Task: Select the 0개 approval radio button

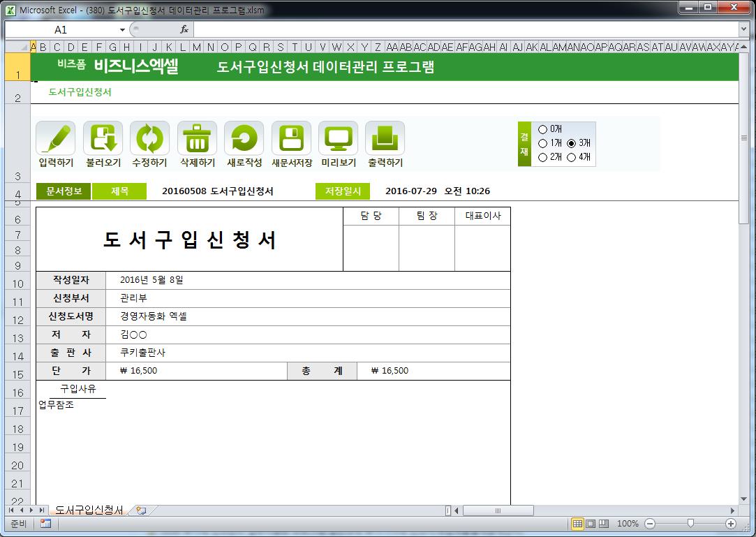Action: 543,129
